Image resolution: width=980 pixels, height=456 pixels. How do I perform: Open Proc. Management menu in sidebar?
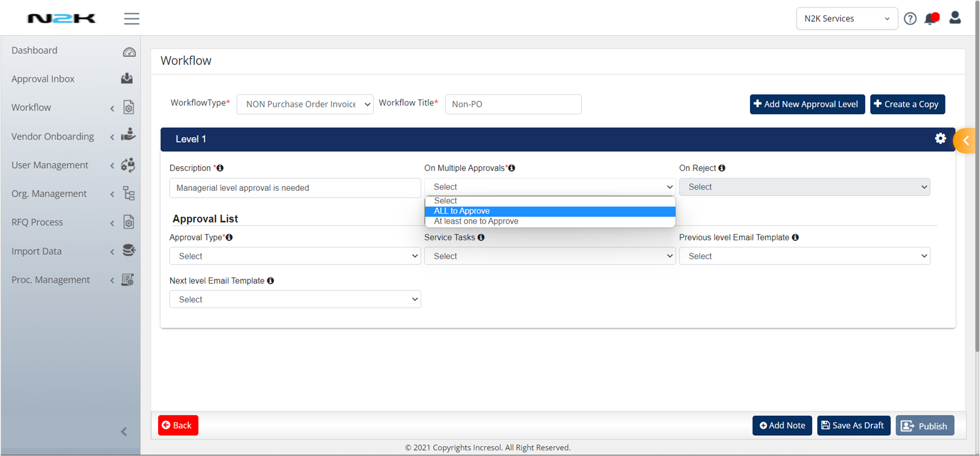click(x=51, y=280)
